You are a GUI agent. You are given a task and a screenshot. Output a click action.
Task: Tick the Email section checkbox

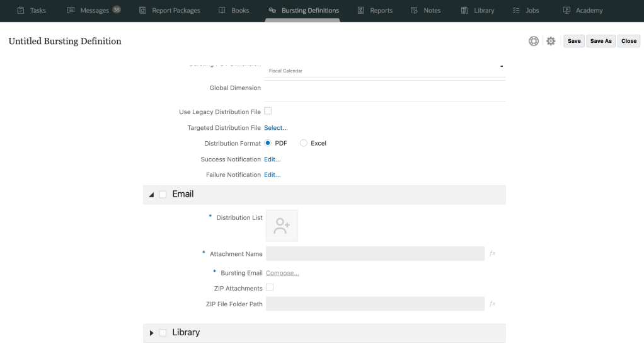pyautogui.click(x=163, y=194)
